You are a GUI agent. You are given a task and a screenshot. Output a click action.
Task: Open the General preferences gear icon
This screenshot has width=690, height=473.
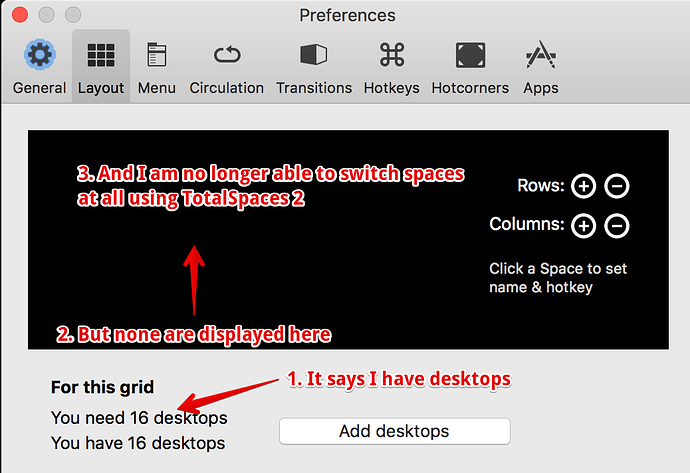pyautogui.click(x=40, y=55)
